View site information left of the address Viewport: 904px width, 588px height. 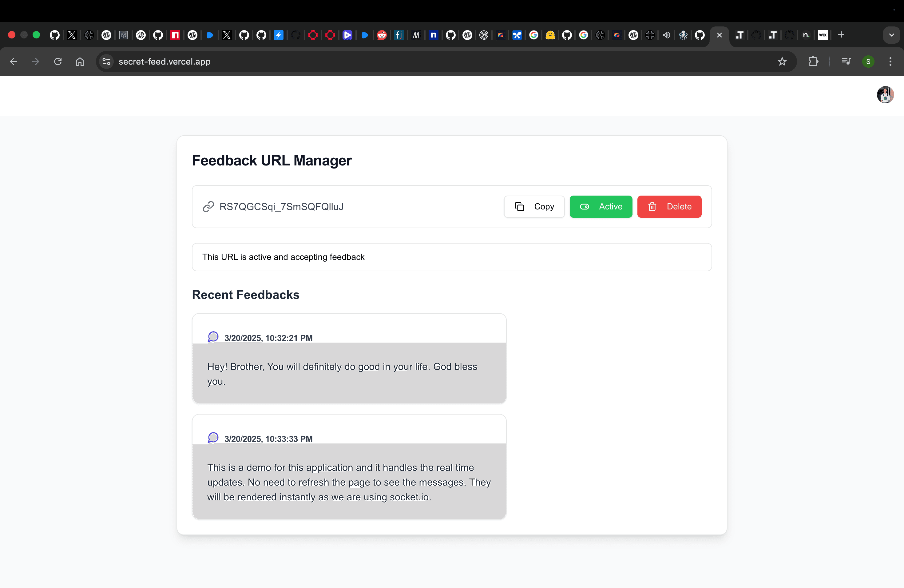pos(106,62)
